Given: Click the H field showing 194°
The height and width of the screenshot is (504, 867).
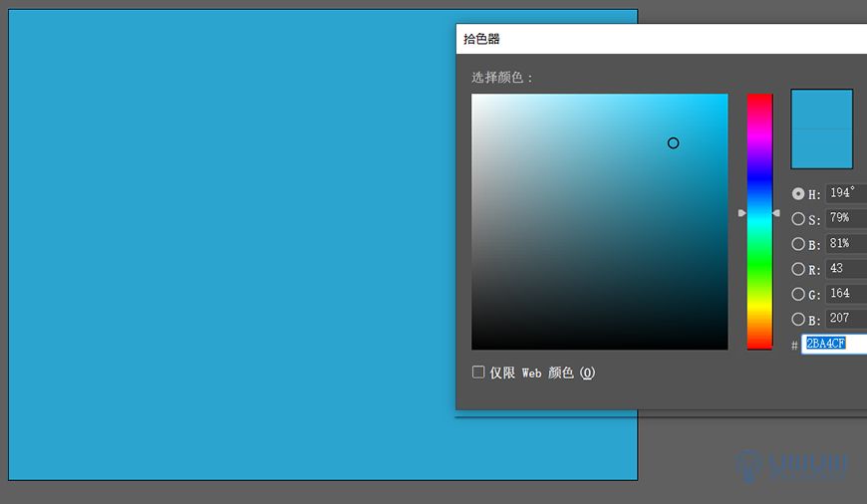Looking at the screenshot, I should click(x=846, y=193).
